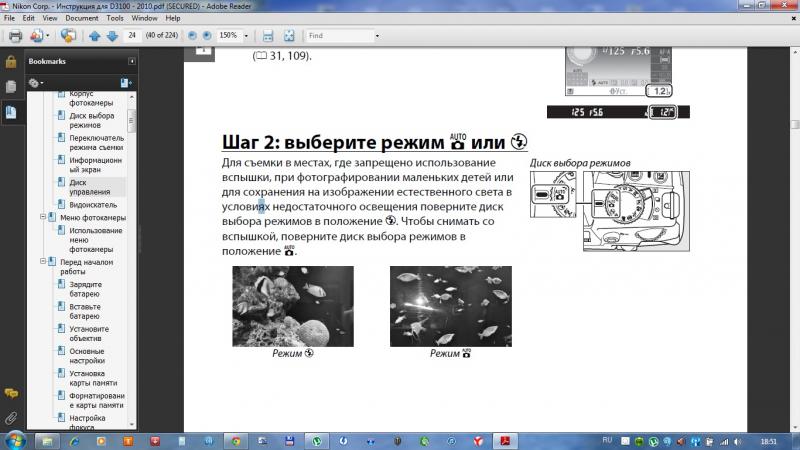Open the View menu
The image size is (800, 450).
49,18
